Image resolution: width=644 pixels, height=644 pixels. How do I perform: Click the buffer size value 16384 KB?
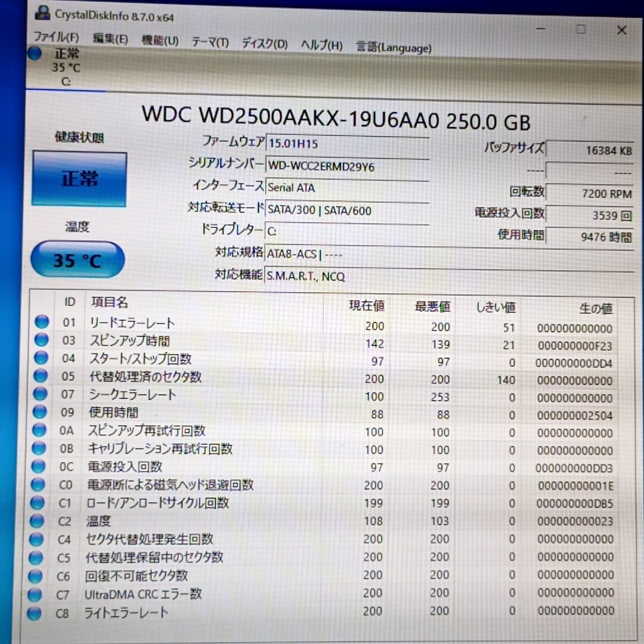[x=589, y=150]
